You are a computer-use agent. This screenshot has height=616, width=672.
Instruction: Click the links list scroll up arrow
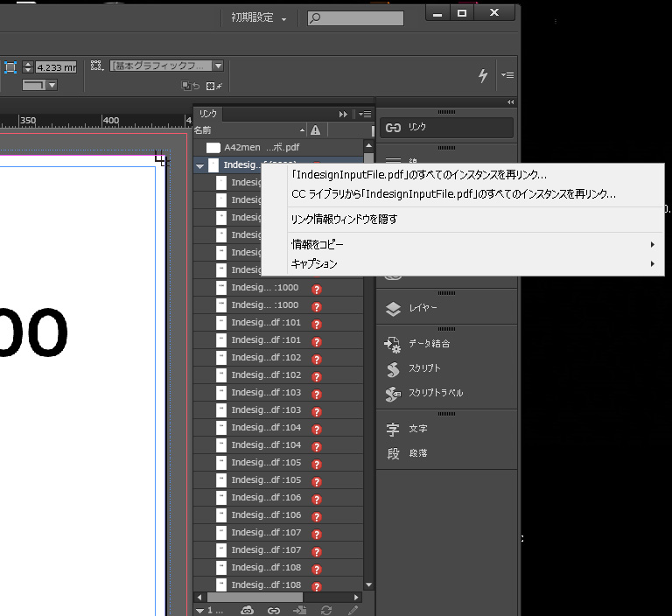click(368, 145)
